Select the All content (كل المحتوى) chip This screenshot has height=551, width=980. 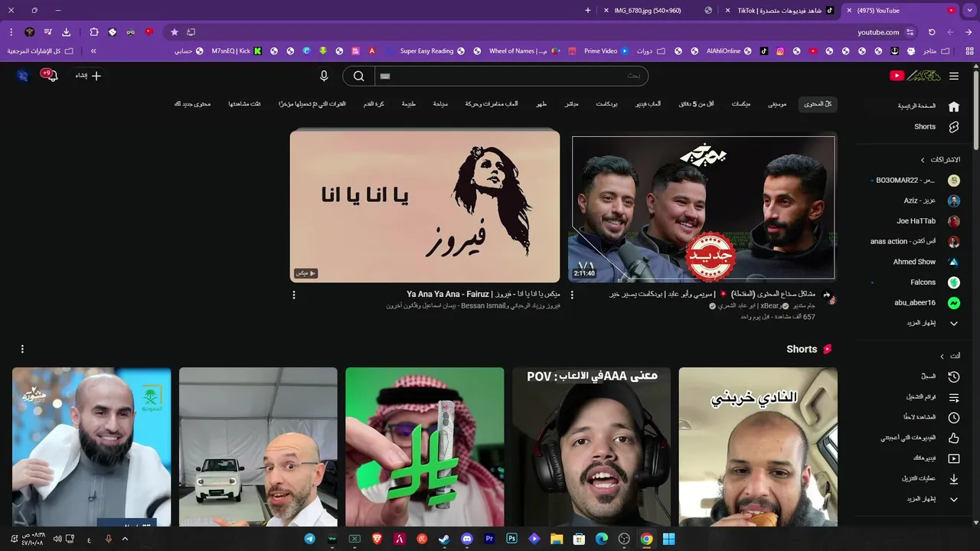click(818, 104)
